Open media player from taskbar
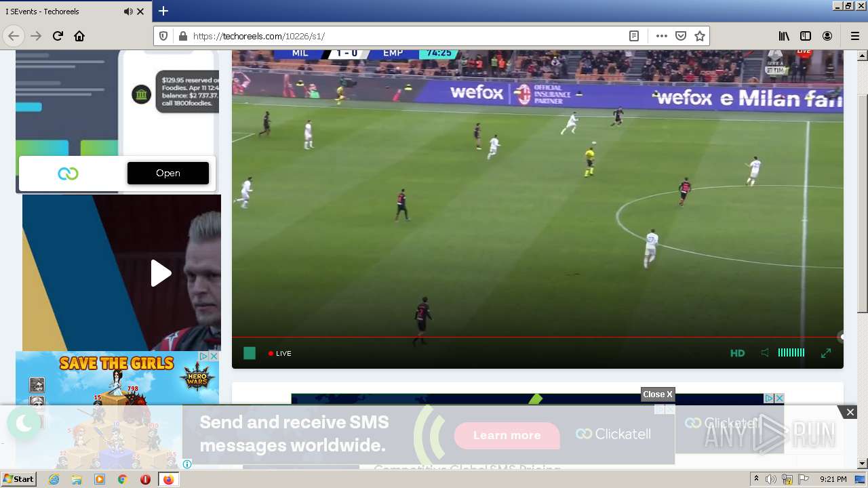 tap(100, 479)
